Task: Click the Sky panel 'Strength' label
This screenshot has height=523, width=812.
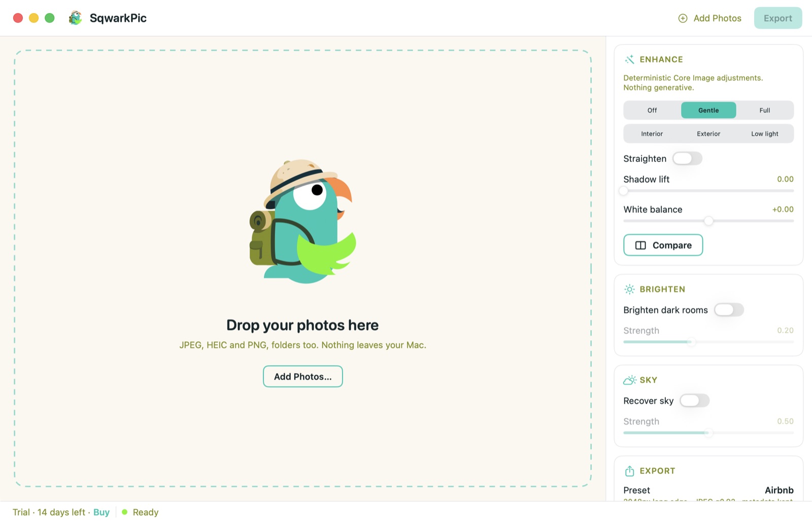Action: (641, 421)
